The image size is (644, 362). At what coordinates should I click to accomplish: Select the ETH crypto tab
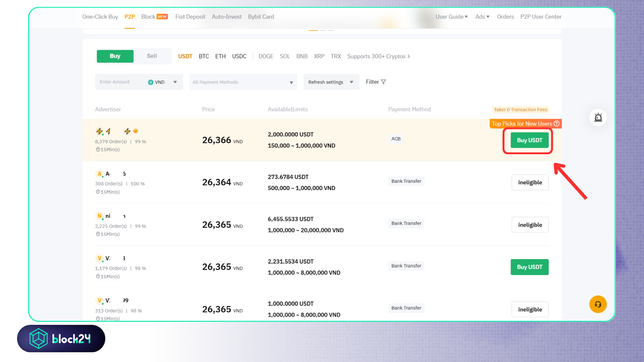pyautogui.click(x=221, y=56)
